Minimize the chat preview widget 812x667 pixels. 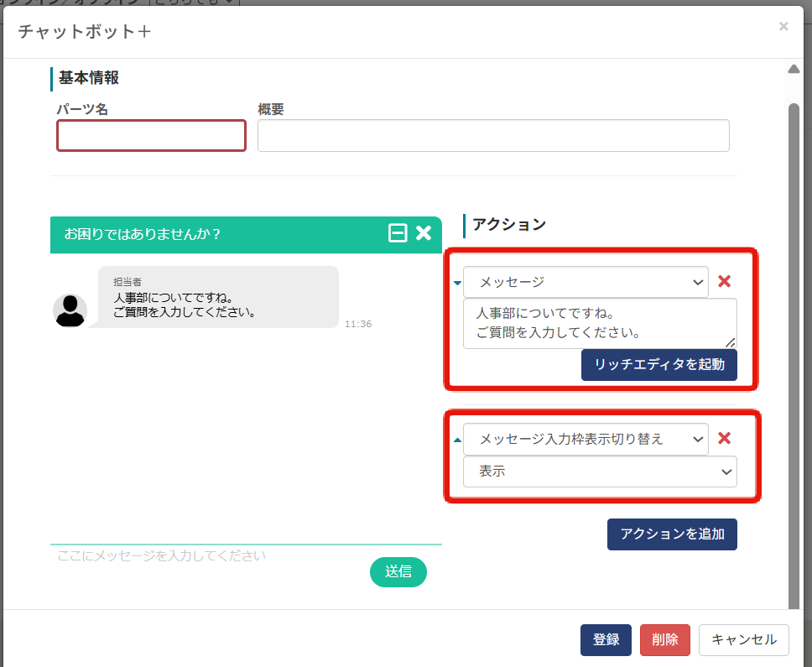398,233
